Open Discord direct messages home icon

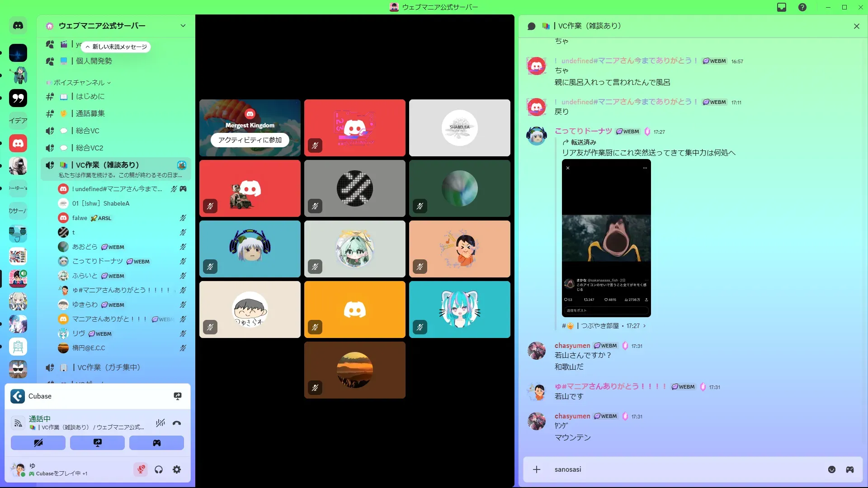click(18, 26)
